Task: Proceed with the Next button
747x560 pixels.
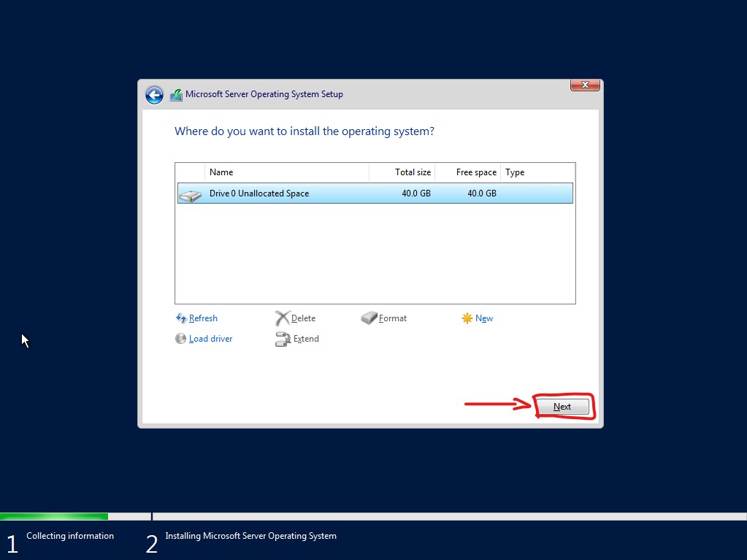Action: tap(563, 407)
